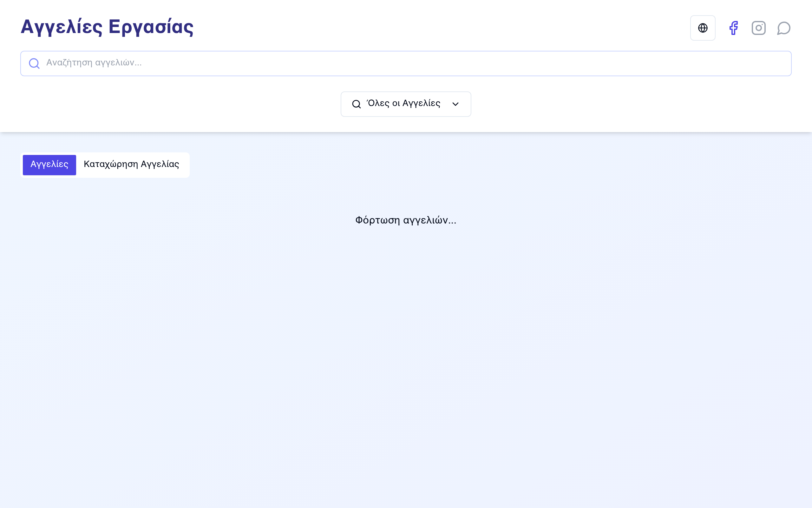Click the magnifier icon in the search bar
Screen dimensions: 812x508
coord(34,63)
